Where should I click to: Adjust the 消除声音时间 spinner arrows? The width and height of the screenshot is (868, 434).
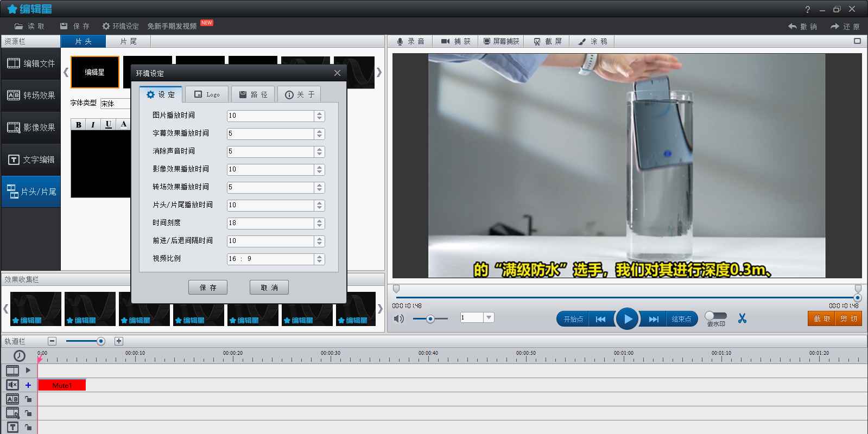pos(320,151)
